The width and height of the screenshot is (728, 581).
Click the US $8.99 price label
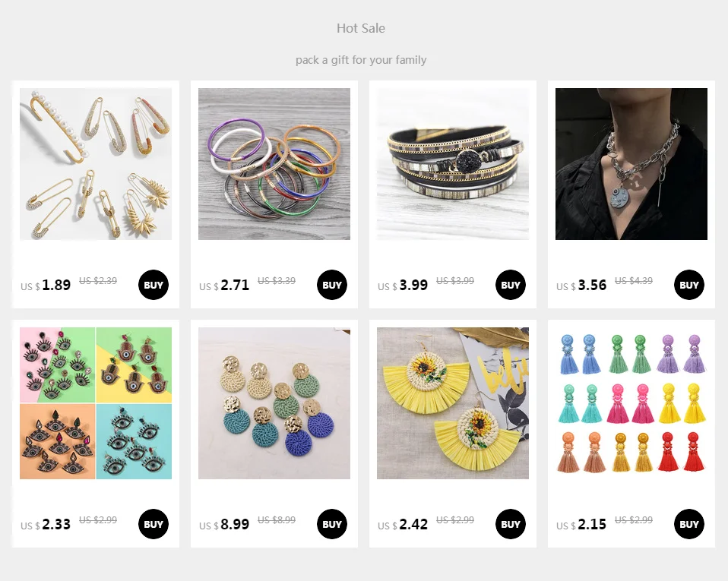[x=224, y=524]
